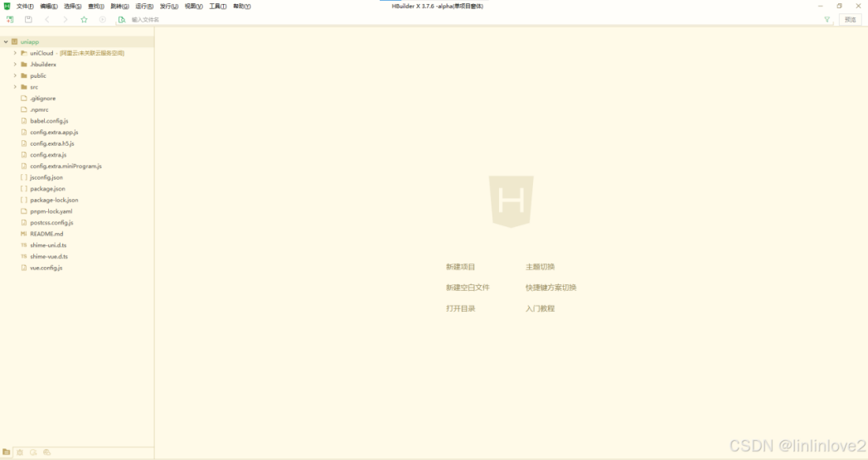Click the 新建项目 link

tap(461, 267)
